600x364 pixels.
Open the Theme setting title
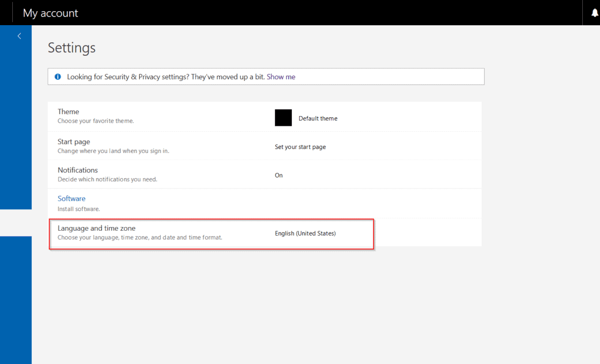coord(68,112)
